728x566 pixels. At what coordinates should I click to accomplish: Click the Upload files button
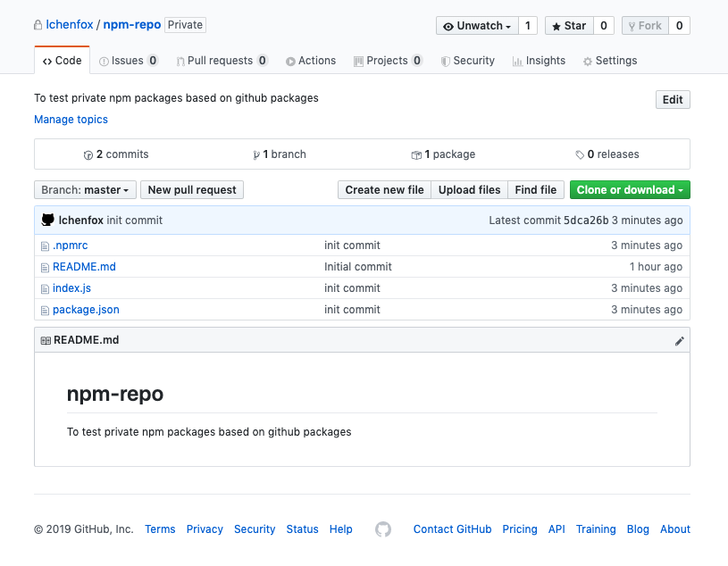pyautogui.click(x=469, y=190)
